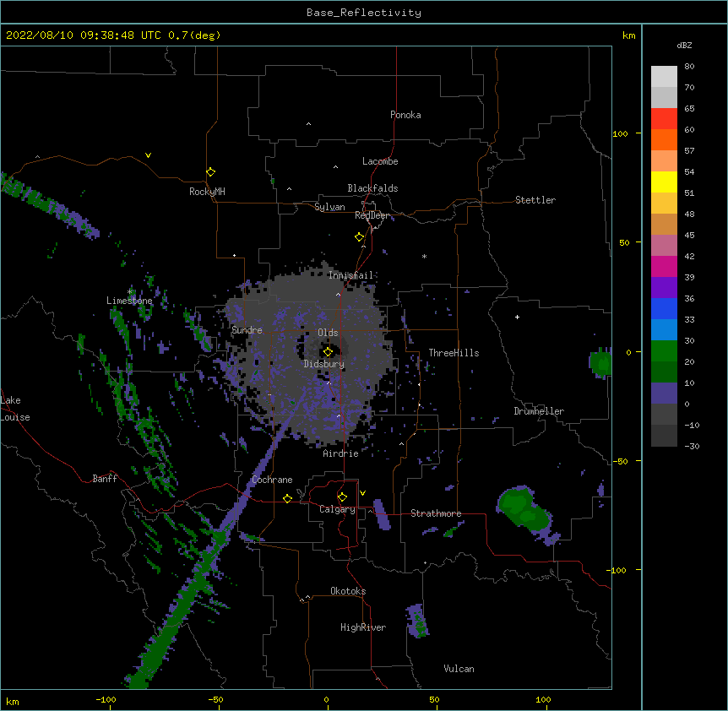
Task: Click the Innisfail city label
Action: pyautogui.click(x=350, y=275)
